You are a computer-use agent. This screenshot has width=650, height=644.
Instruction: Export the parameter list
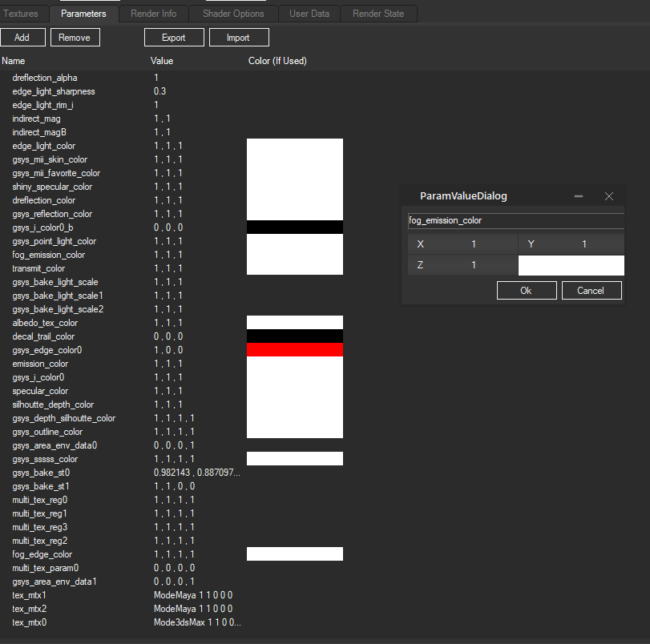(174, 37)
